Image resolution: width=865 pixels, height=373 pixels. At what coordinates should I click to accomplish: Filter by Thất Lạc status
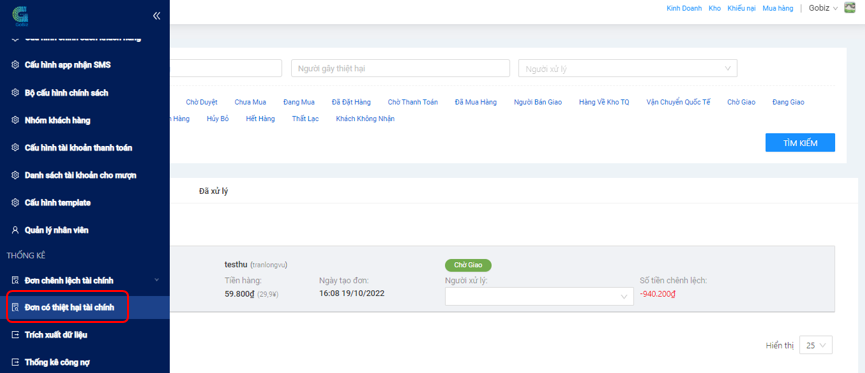[306, 119]
